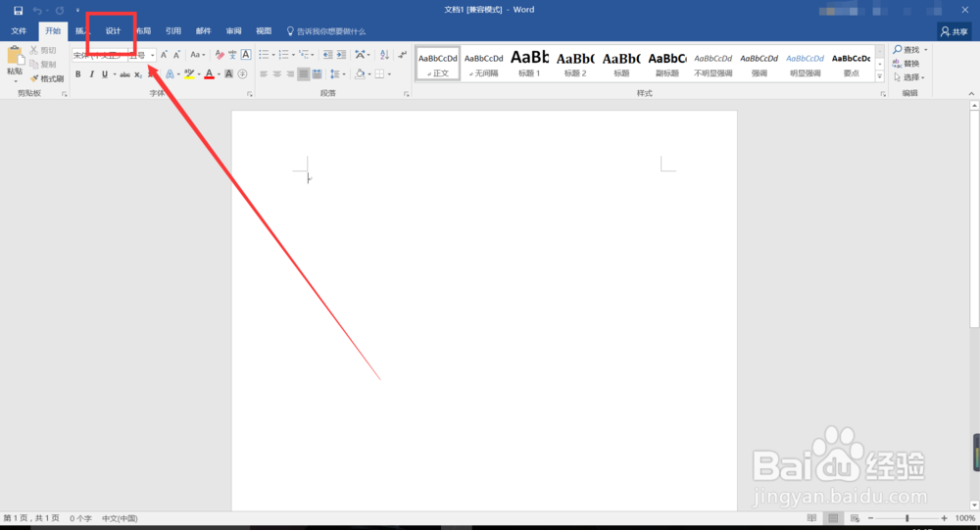Click the zoom slider handle

[x=906, y=518]
